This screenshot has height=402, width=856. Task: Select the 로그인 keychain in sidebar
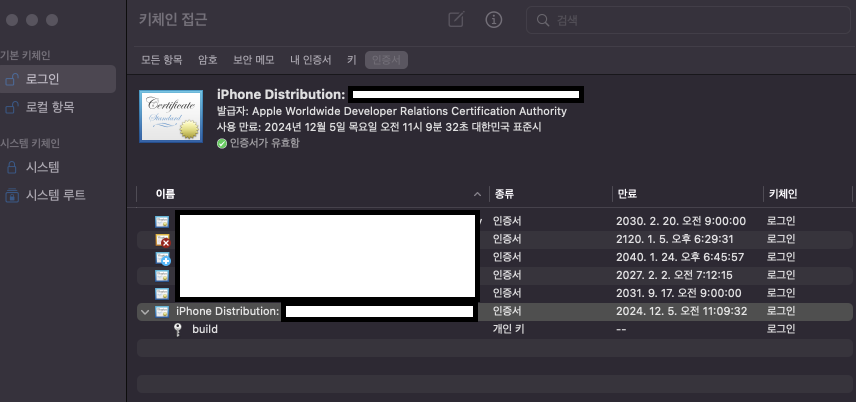pos(58,79)
